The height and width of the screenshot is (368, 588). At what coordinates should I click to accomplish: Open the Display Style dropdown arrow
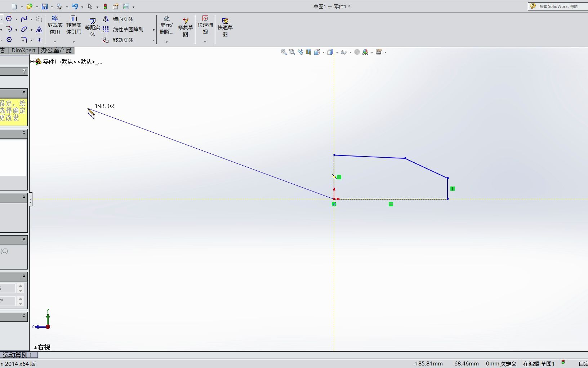pyautogui.click(x=338, y=52)
